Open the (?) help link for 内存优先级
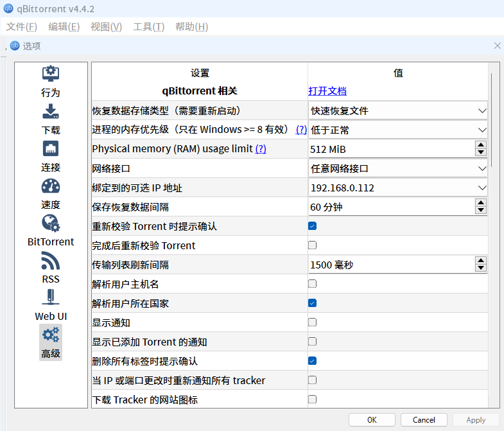Screen dimensions: 504x431 (301, 130)
